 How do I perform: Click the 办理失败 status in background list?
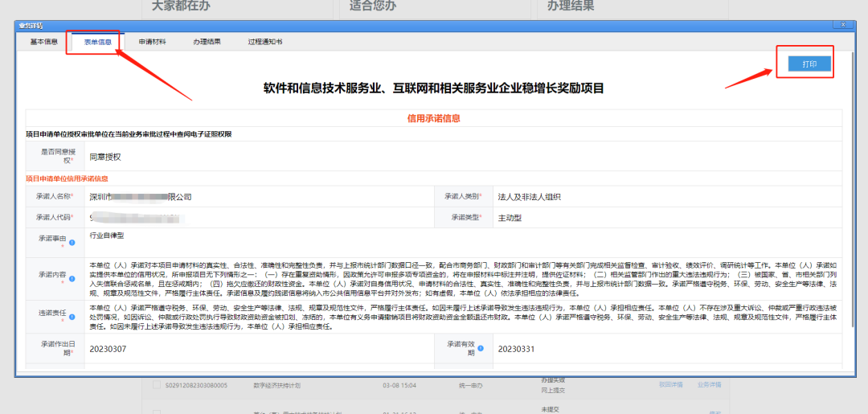(x=552, y=380)
